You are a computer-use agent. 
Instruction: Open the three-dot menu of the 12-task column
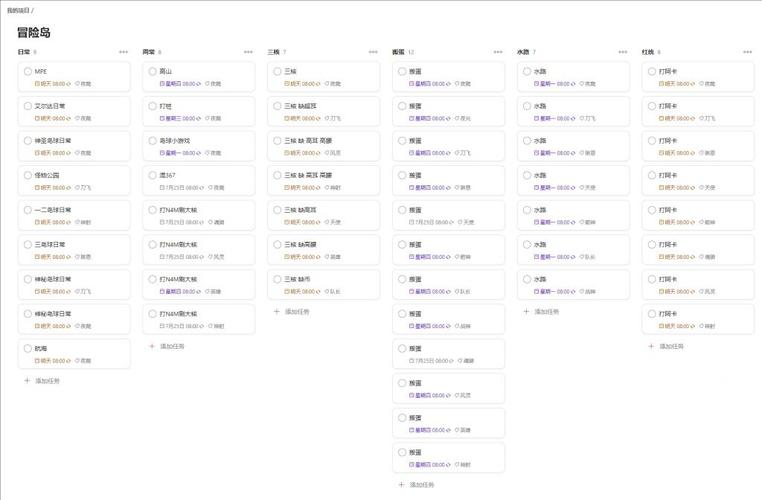pyautogui.click(x=498, y=52)
